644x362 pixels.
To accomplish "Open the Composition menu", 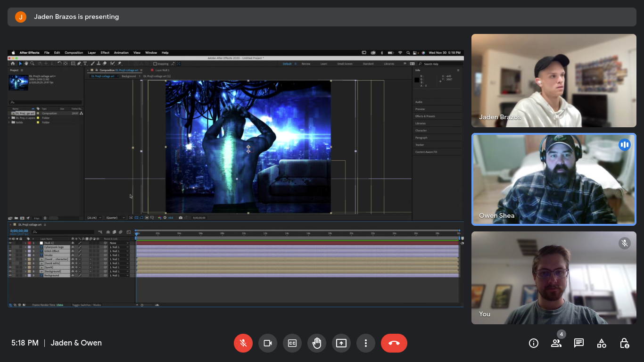I will pos(74,53).
